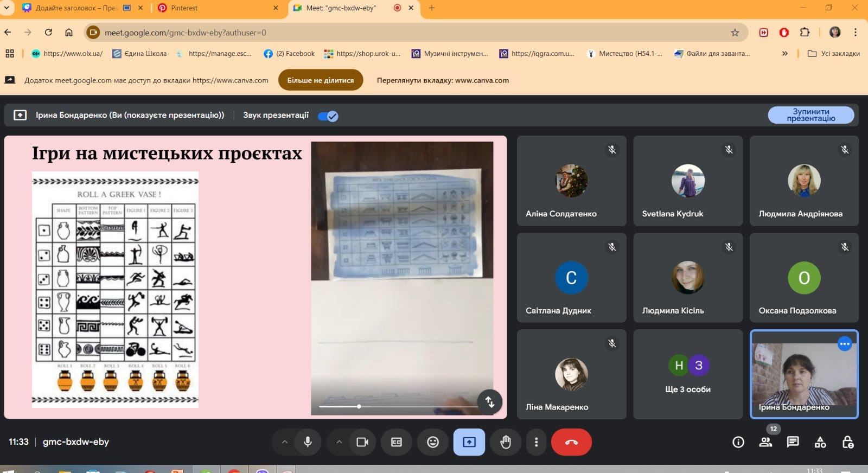The image size is (868, 473).
Task: Select Ліна Макаренко's participant tile
Action: pos(572,374)
